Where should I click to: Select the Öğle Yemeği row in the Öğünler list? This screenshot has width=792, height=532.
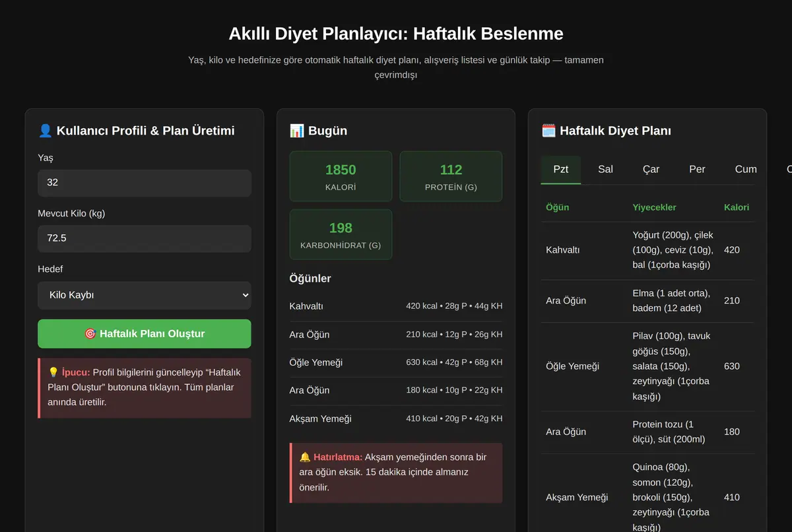tap(396, 362)
